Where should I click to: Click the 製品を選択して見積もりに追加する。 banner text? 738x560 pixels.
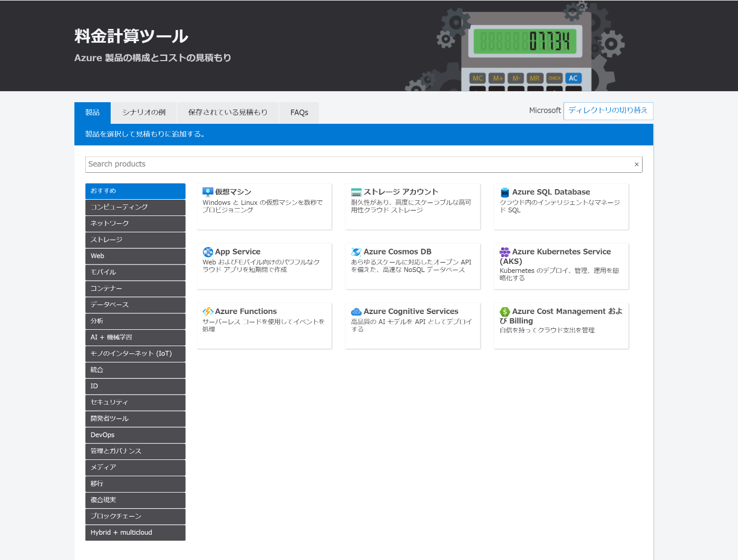[x=145, y=134]
